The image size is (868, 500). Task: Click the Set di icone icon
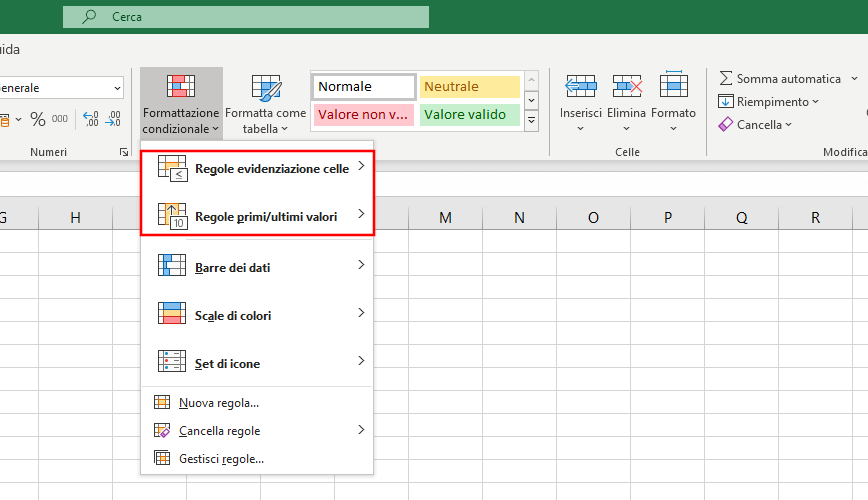pyautogui.click(x=172, y=361)
